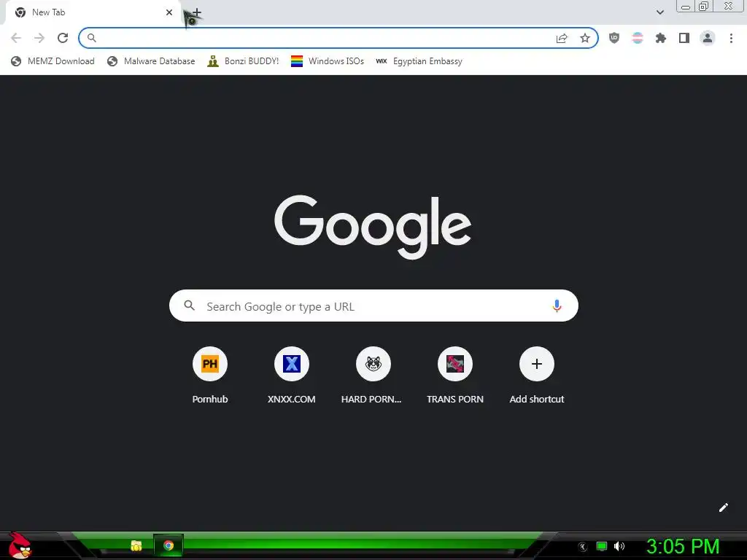The width and height of the screenshot is (747, 560).
Task: Open a new tab with the plus button
Action: coord(197,12)
